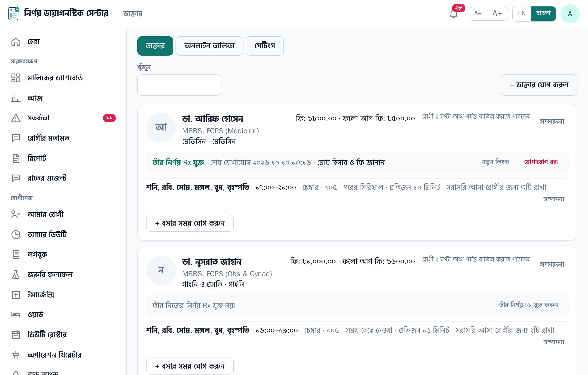The height and width of the screenshot is (375, 588).
Task: Open মালিকের ড্যাশবোর্ড grid icon
Action: [16, 78]
